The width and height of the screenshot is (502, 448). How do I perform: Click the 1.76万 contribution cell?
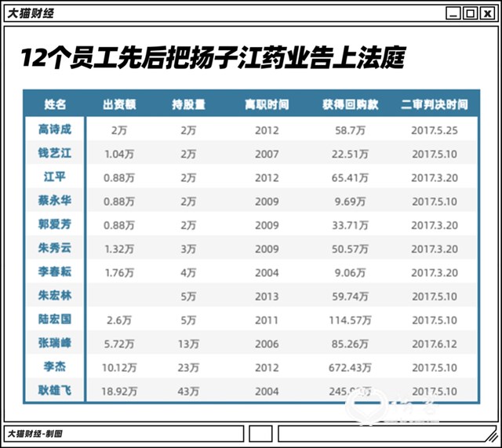click(x=119, y=273)
